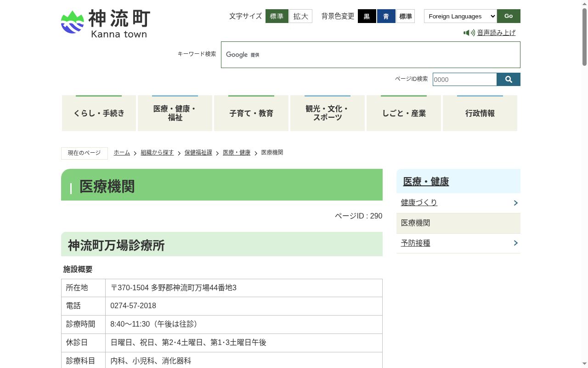The image size is (588, 368).
Task: Expand the 予防接種 chevron arrow
Action: coord(515,243)
